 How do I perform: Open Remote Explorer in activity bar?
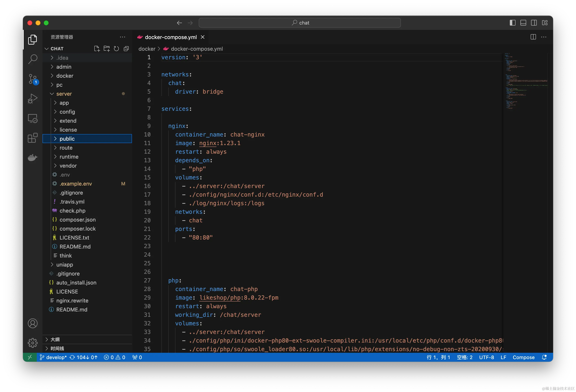click(x=32, y=118)
